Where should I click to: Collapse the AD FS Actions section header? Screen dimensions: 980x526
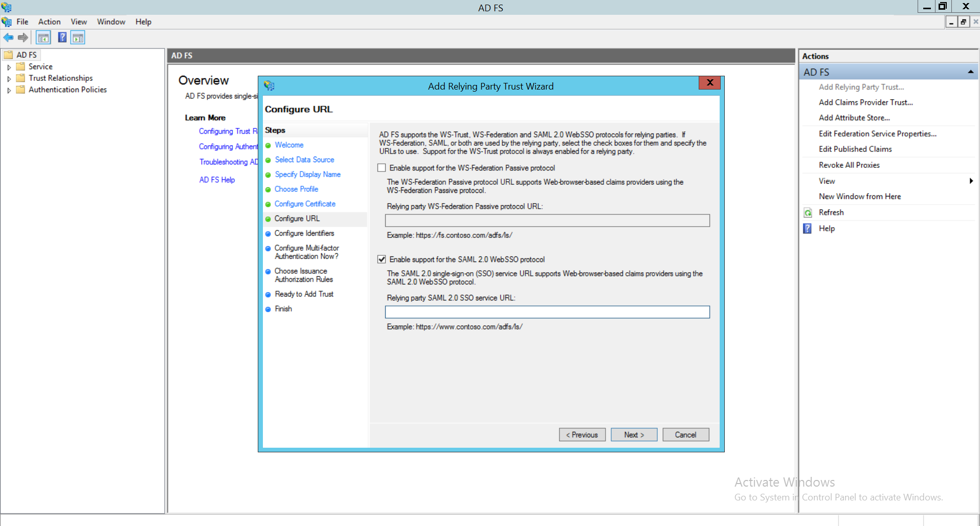tap(970, 71)
